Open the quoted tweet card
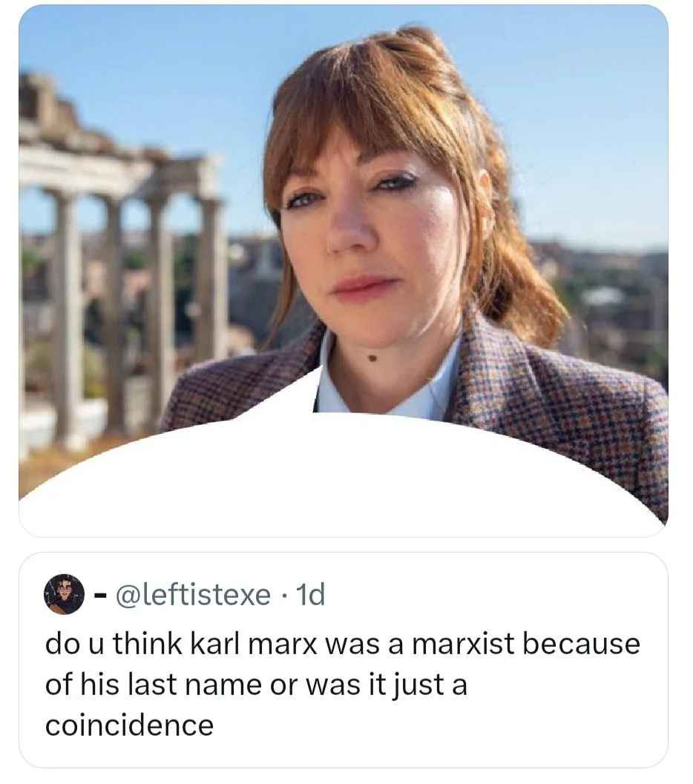Viewport: 693px width, 784px height. point(343,660)
